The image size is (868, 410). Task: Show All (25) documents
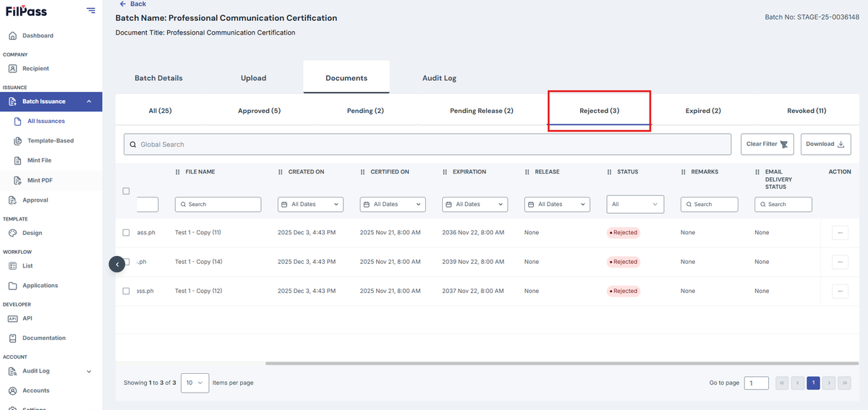tap(160, 111)
